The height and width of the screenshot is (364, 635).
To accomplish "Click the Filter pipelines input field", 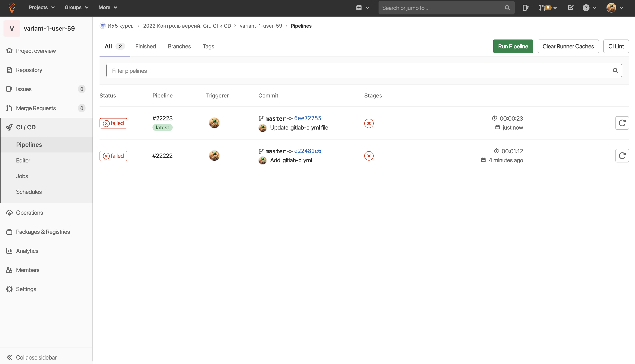I will click(357, 71).
